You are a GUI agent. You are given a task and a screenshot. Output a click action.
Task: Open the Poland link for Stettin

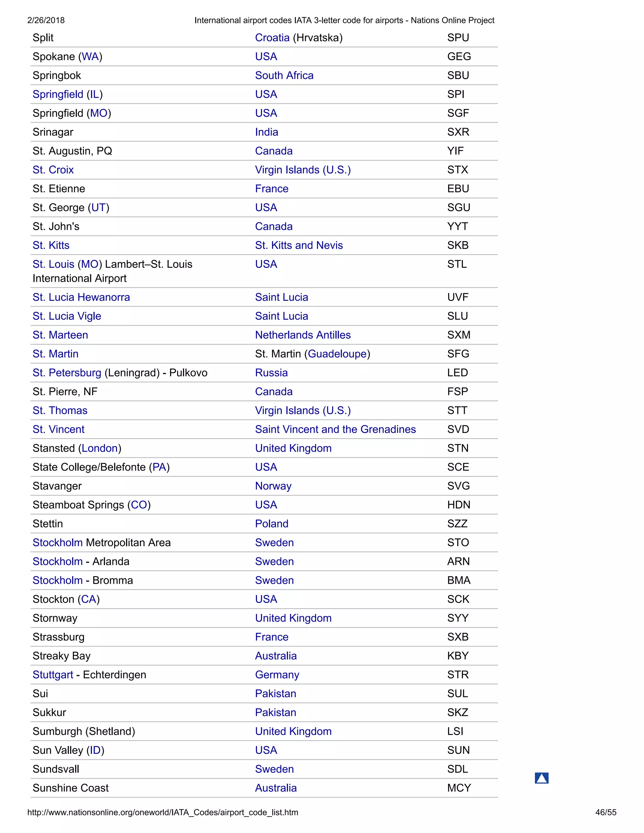271,524
